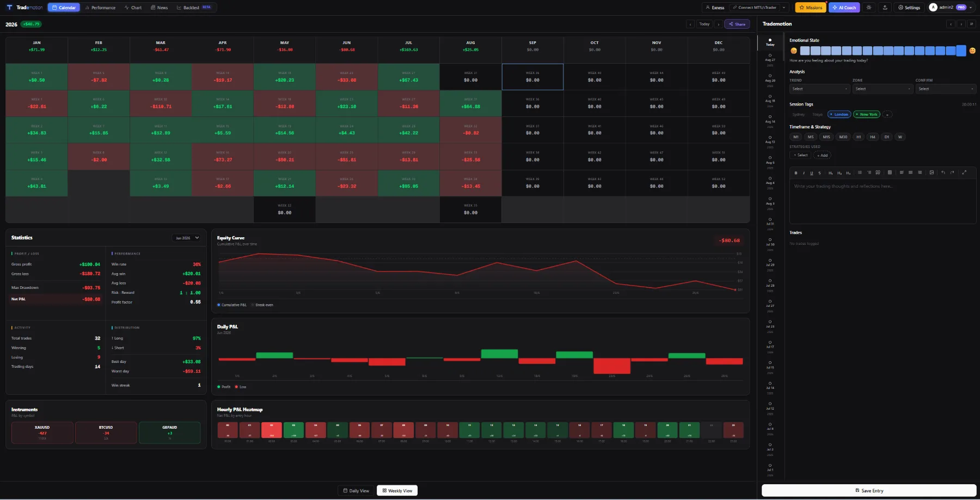Select the lowest emotional state block
The width and height of the screenshot is (980, 500).
click(x=805, y=51)
